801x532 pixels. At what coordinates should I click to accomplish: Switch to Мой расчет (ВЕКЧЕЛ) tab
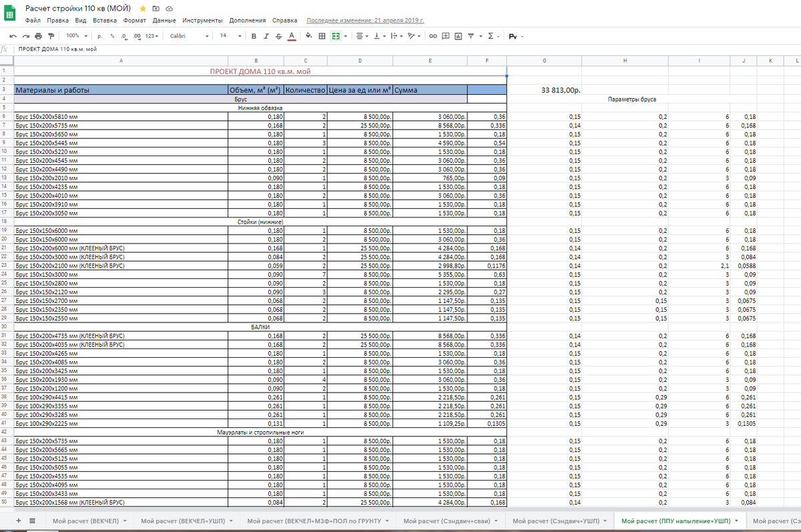click(x=89, y=520)
